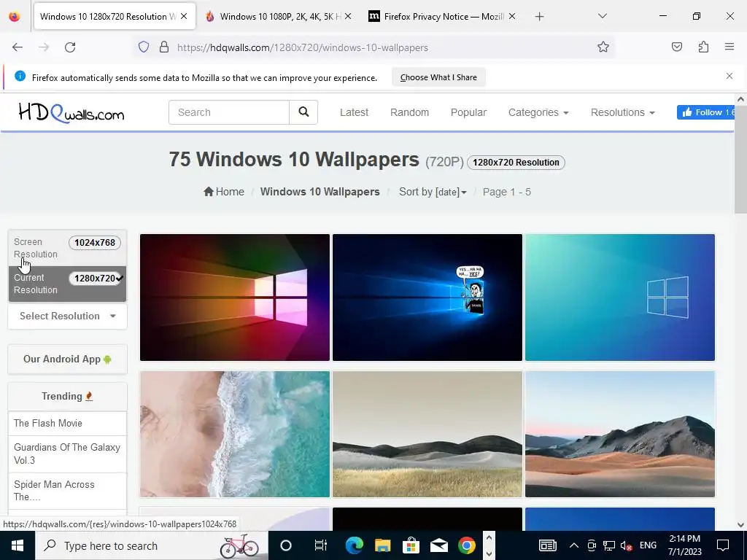
Task: Reload the page with refresh icon
Action: tap(70, 47)
